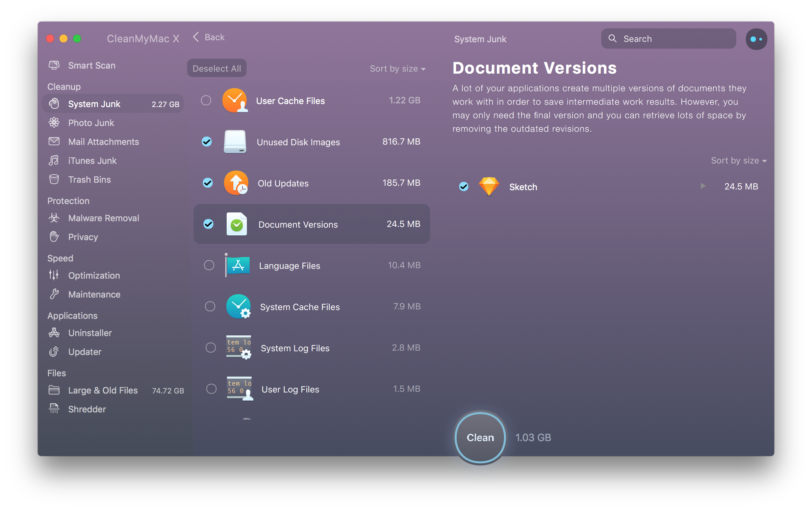This screenshot has width=812, height=510.
Task: Uncheck the Unused Disk Images checkbox
Action: pyautogui.click(x=207, y=142)
